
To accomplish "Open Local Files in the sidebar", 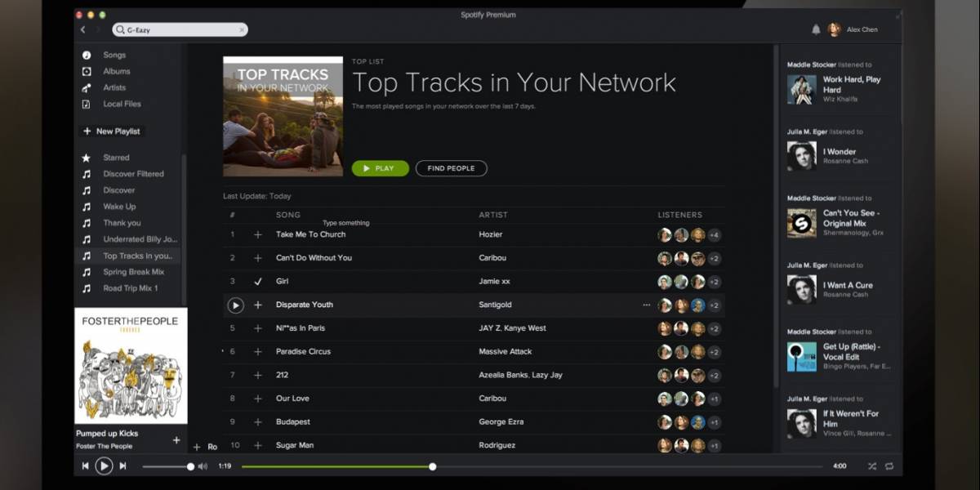I will pos(122,104).
